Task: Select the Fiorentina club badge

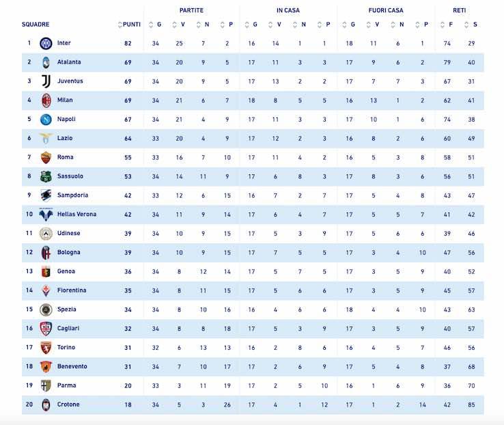Action: click(46, 290)
